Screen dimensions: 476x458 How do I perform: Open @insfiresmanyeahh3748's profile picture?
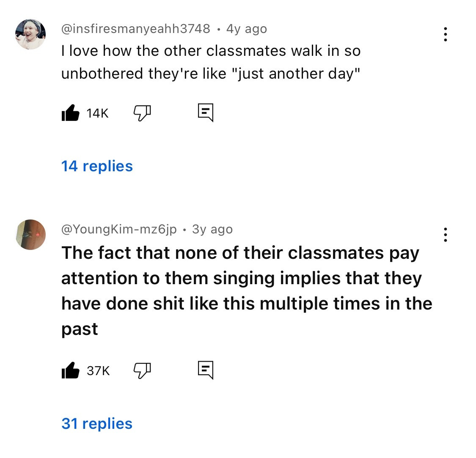coord(30,34)
